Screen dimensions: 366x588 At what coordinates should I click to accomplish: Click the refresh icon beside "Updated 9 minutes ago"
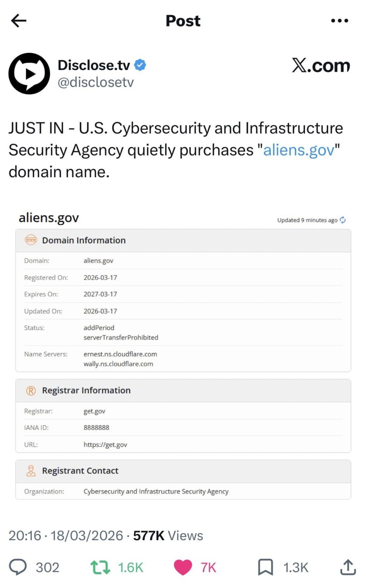(343, 220)
